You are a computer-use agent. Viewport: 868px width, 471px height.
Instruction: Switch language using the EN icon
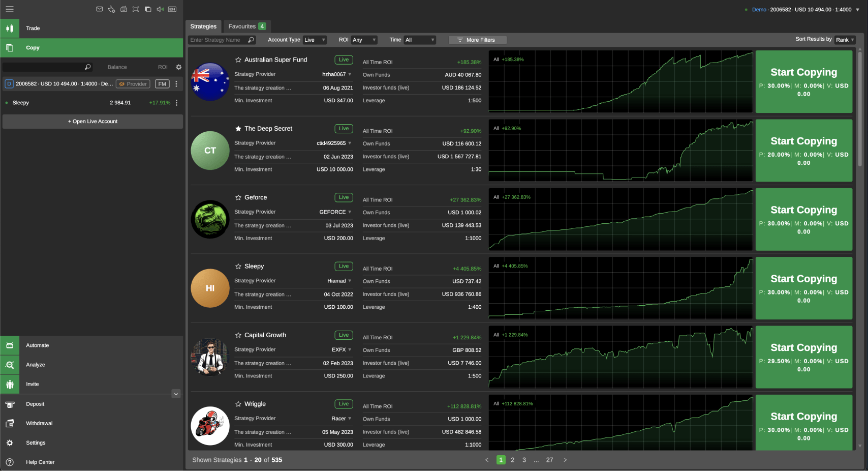click(172, 9)
